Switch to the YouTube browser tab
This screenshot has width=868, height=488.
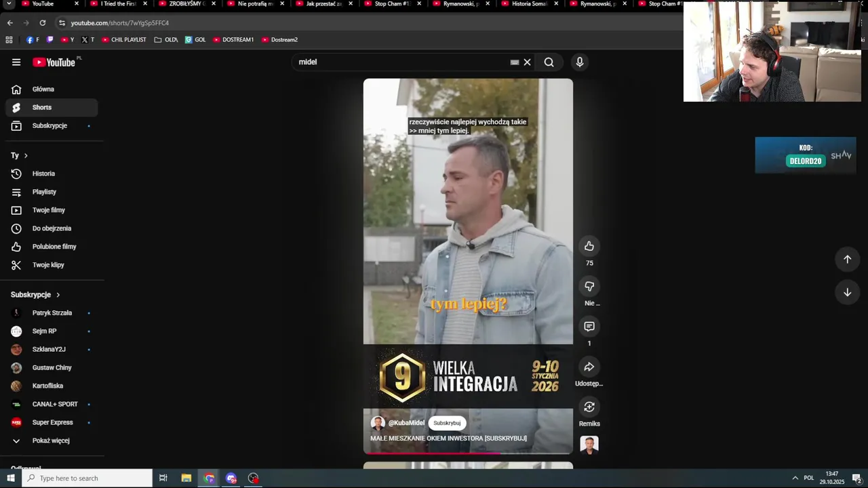click(47, 4)
